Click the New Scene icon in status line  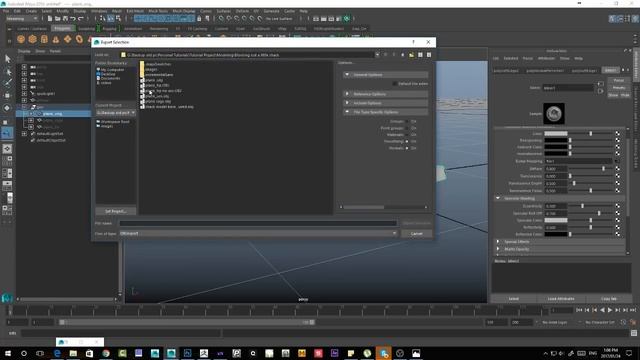(x=50, y=18)
